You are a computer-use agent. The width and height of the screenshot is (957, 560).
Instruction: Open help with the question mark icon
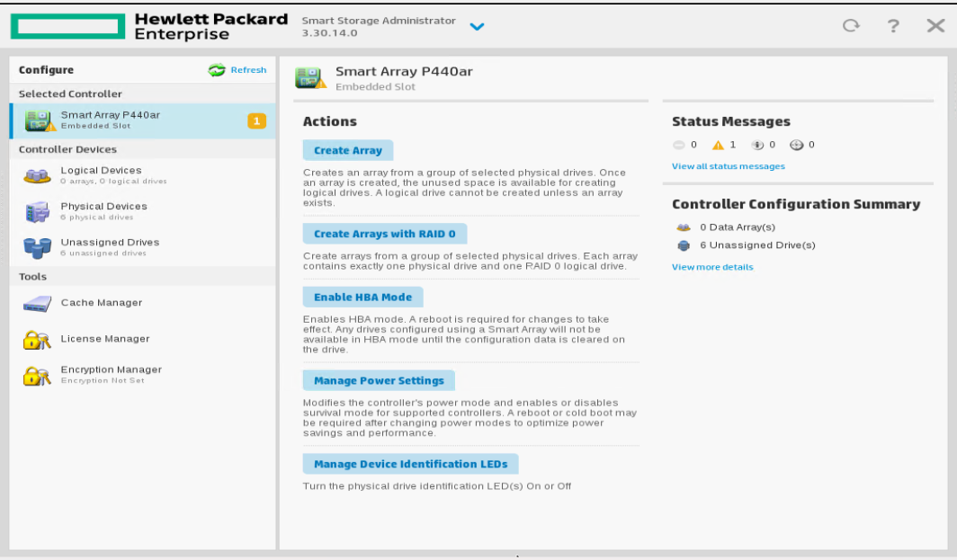[x=893, y=26]
